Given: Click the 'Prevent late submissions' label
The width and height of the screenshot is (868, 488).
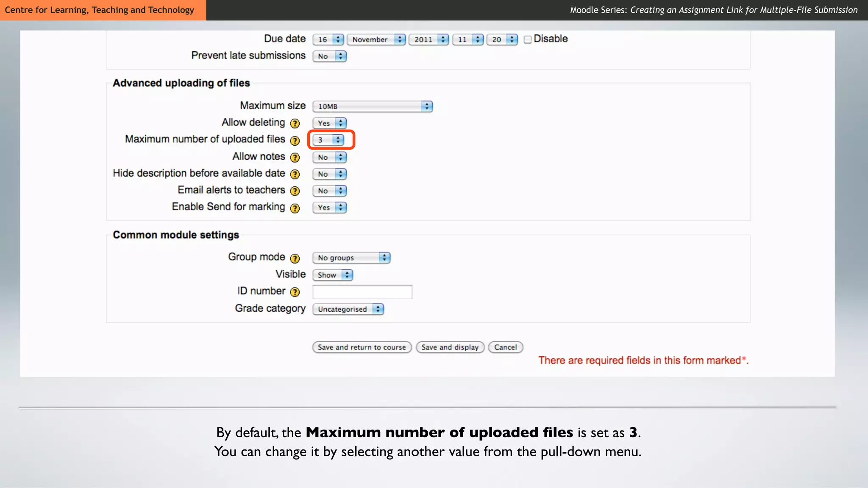Looking at the screenshot, I should tap(248, 55).
